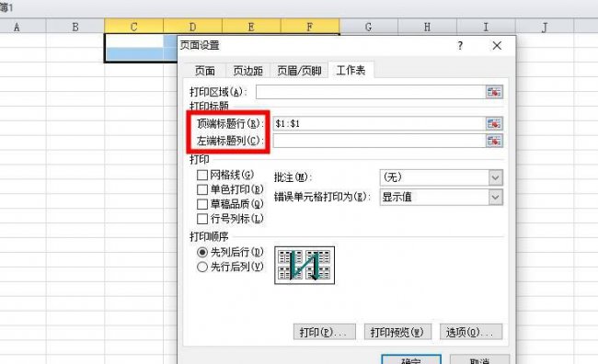The width and height of the screenshot is (598, 364).
Task: Switch to the 页边距 tab
Action: [247, 71]
